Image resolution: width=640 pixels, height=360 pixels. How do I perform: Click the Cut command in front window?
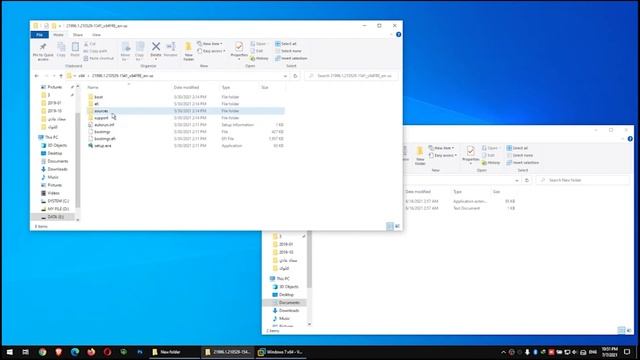90,44
